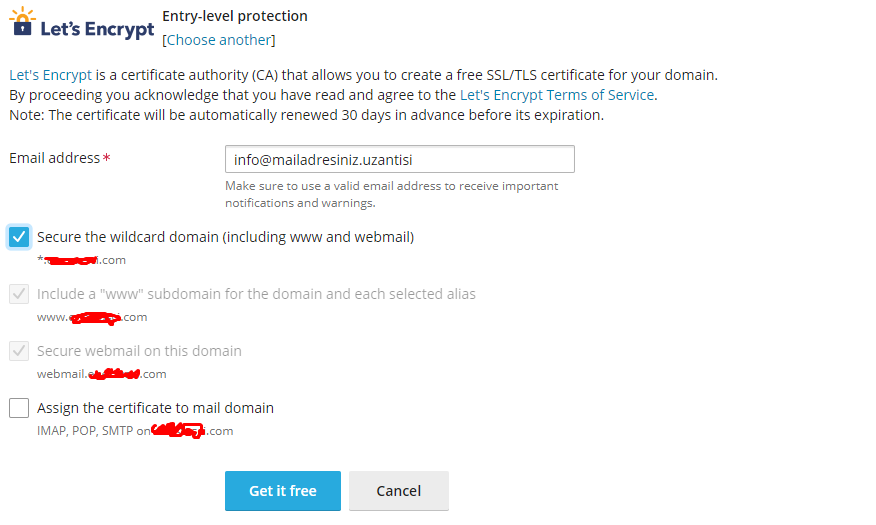Open the Let's Encrypt link in description

(50, 75)
